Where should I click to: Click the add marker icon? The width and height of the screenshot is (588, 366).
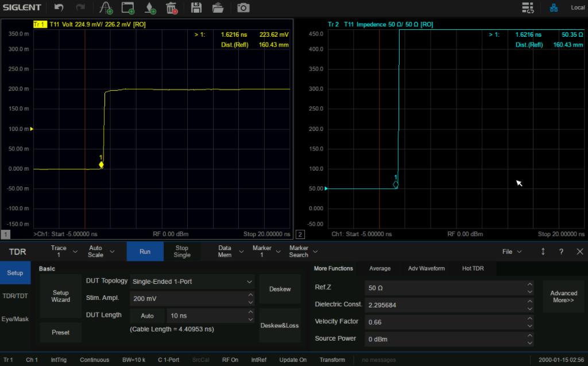149,7
